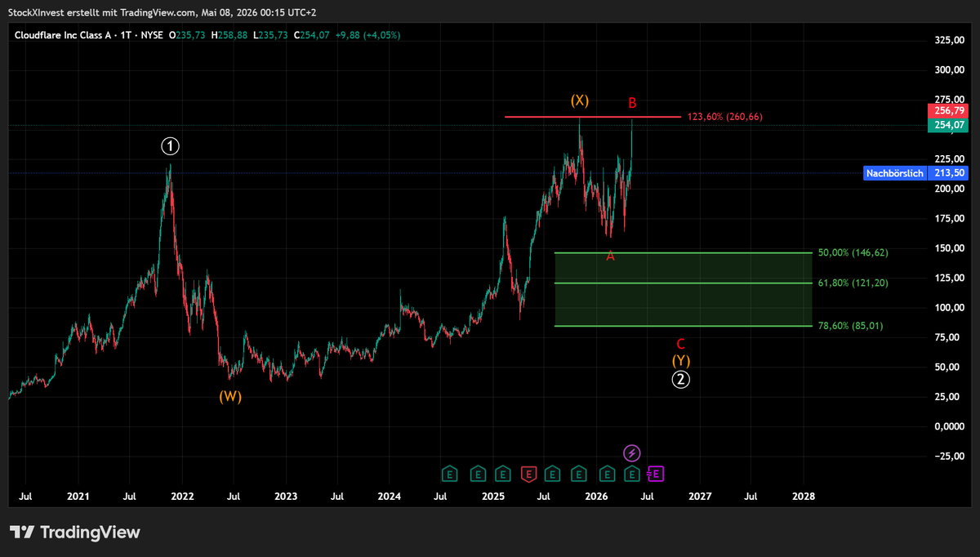Screen dimensions: 980x557
Task: Select the circled 2 wave label
Action: pyautogui.click(x=682, y=379)
